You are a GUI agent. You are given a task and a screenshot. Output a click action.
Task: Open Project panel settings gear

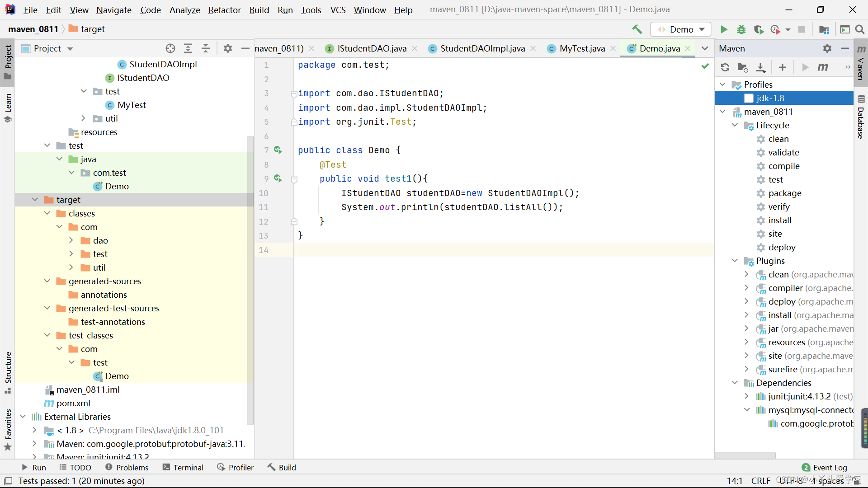coord(228,48)
